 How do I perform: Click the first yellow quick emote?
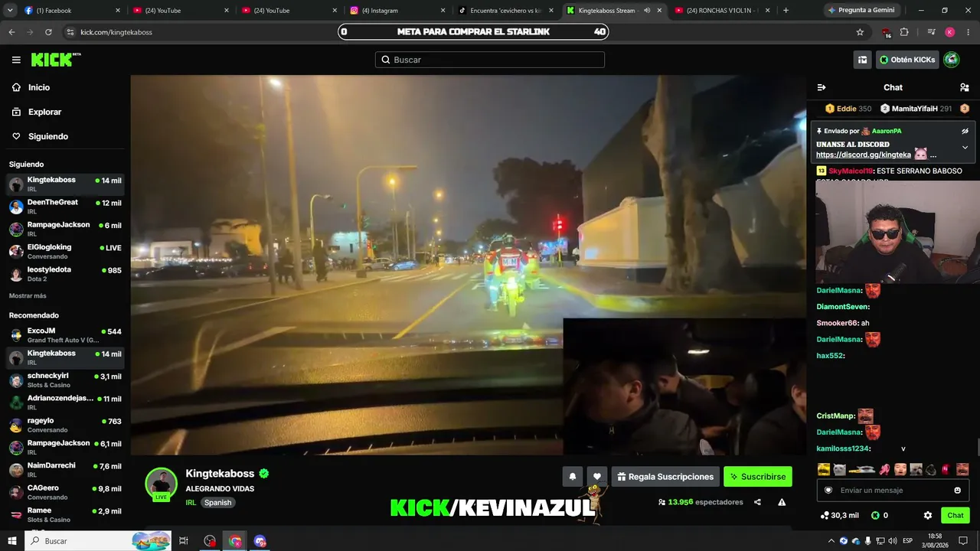(824, 469)
